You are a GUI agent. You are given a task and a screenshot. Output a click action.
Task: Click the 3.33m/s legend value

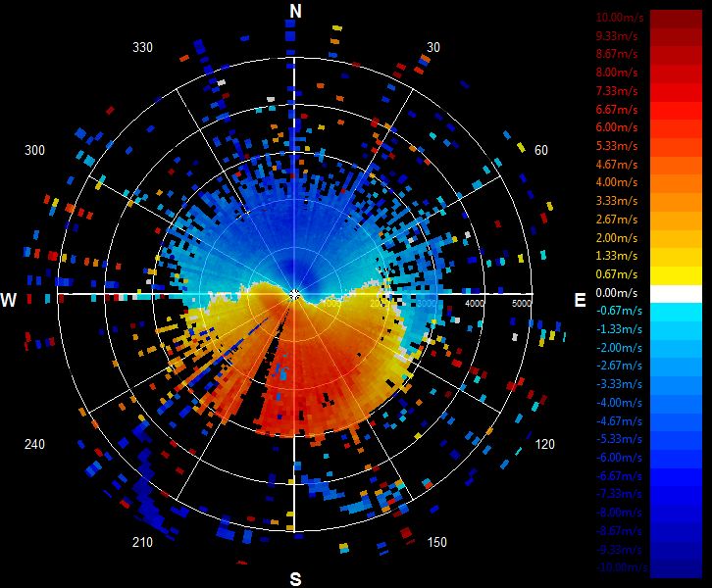(x=617, y=201)
